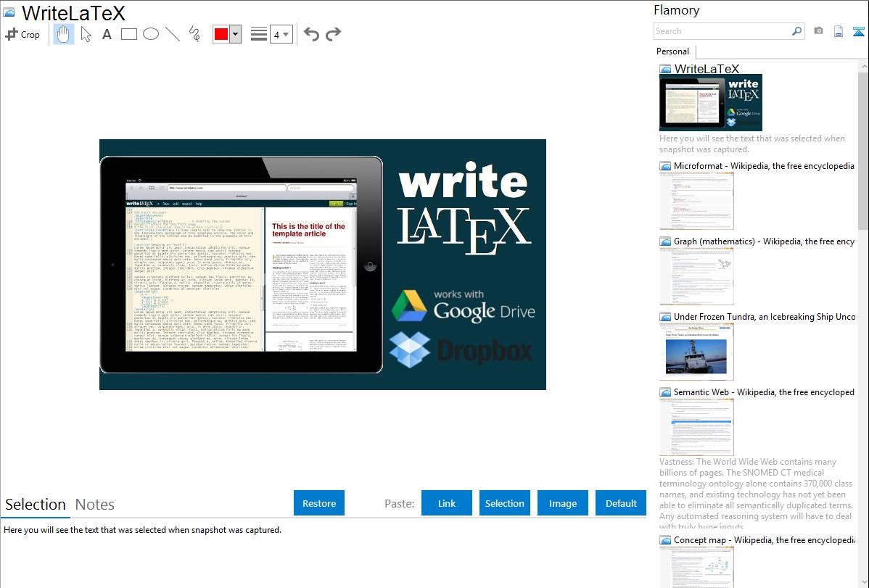869x588 pixels.
Task: Click the scrollbar up arrow in sidebar
Action: [863, 66]
